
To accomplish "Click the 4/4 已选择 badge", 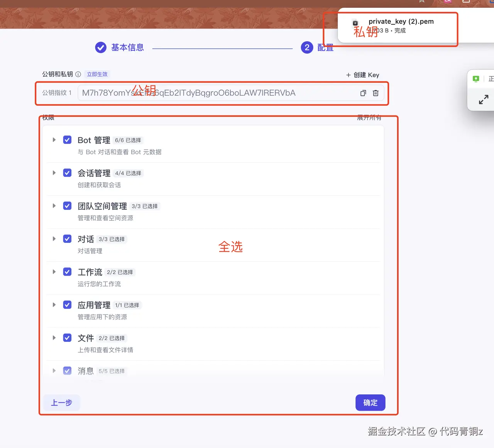I will pos(128,173).
